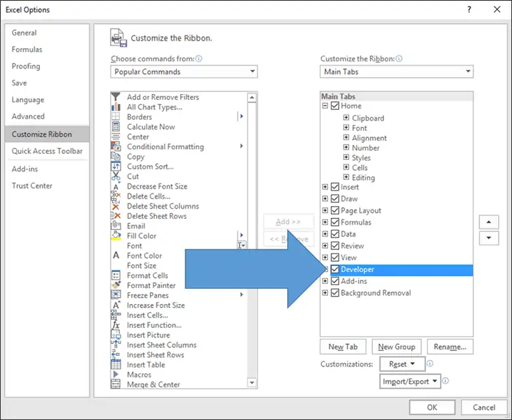Click the Increase Font Size icon
Image resolution: width=512 pixels, height=420 pixels.
coord(115,305)
